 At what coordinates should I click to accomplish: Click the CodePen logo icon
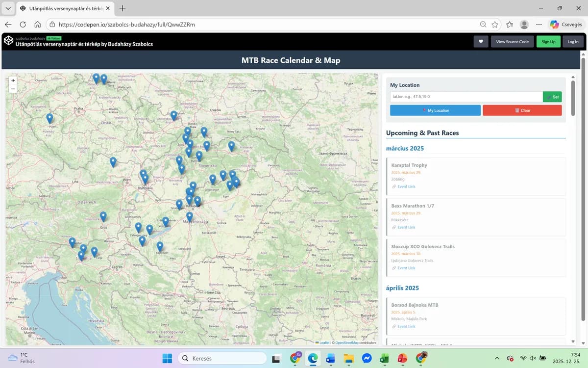pyautogui.click(x=8, y=41)
